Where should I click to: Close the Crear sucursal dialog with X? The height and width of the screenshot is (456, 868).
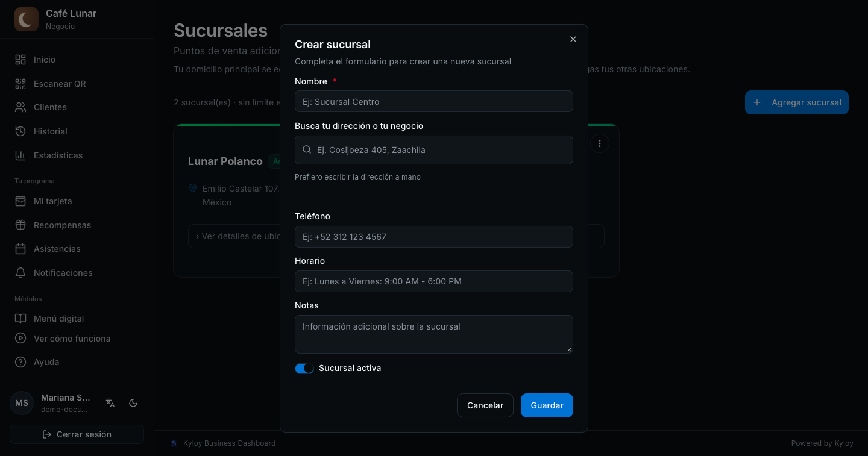tap(573, 39)
